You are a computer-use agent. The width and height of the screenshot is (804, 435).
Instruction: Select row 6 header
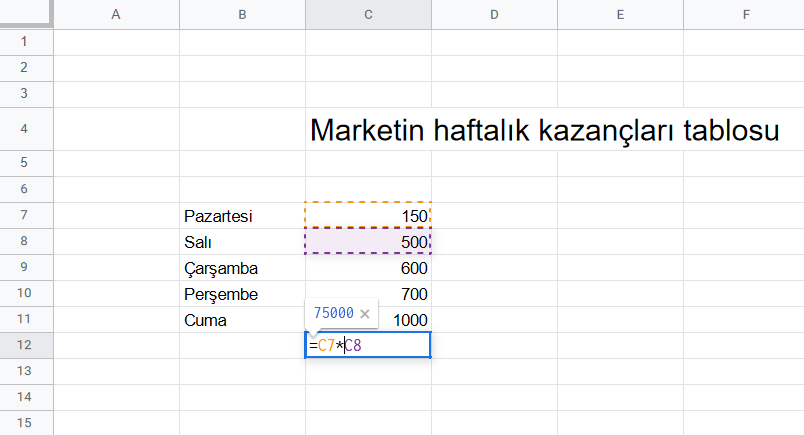click(x=26, y=189)
